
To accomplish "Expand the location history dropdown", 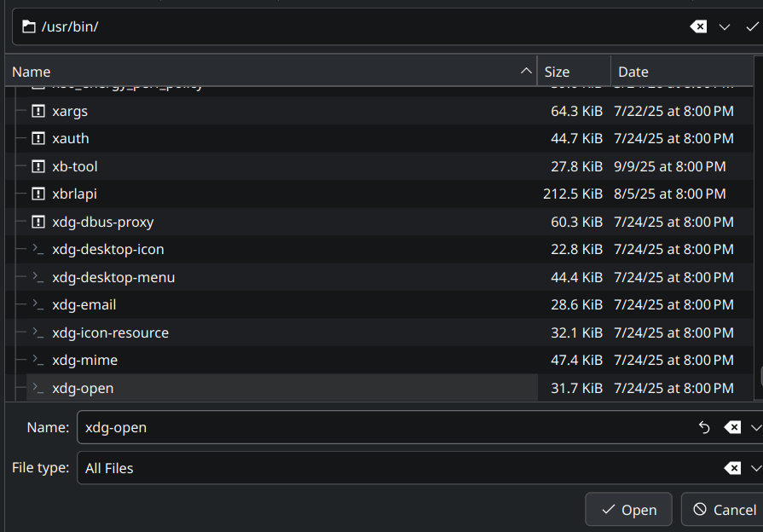I will point(725,26).
